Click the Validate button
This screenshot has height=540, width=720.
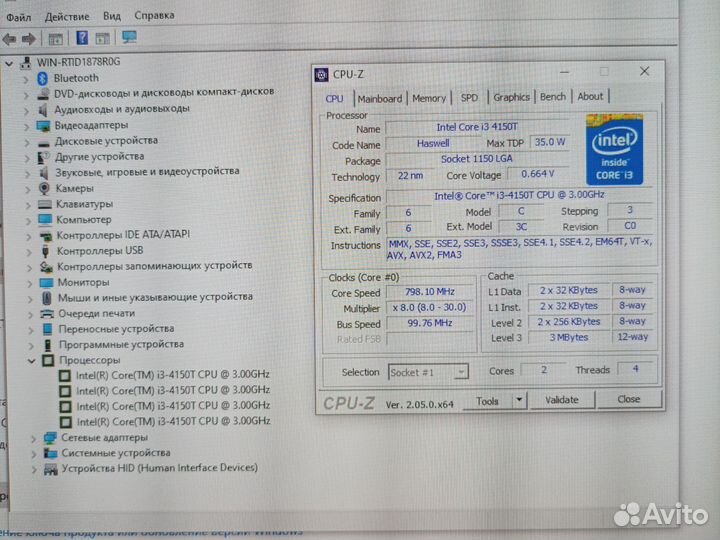pos(562,399)
